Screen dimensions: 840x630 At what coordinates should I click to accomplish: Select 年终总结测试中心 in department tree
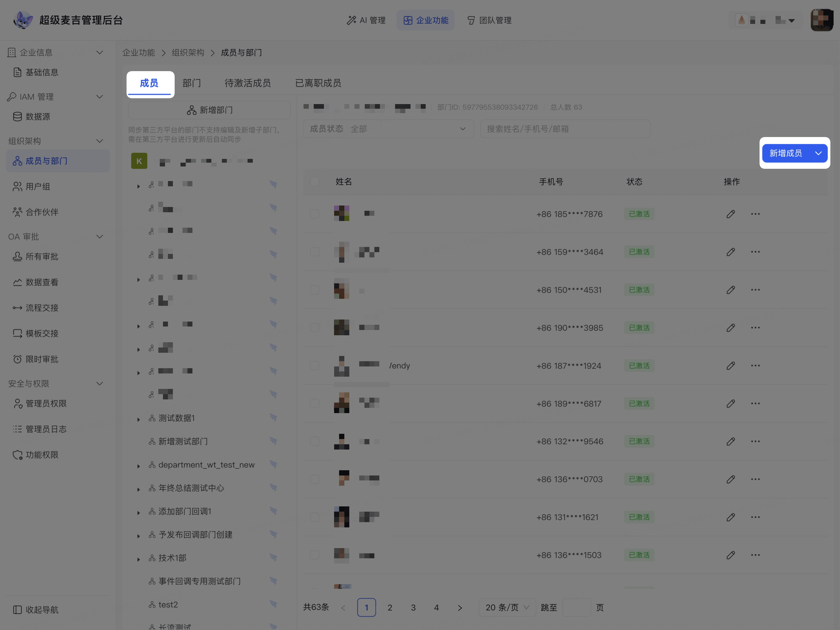click(x=191, y=488)
